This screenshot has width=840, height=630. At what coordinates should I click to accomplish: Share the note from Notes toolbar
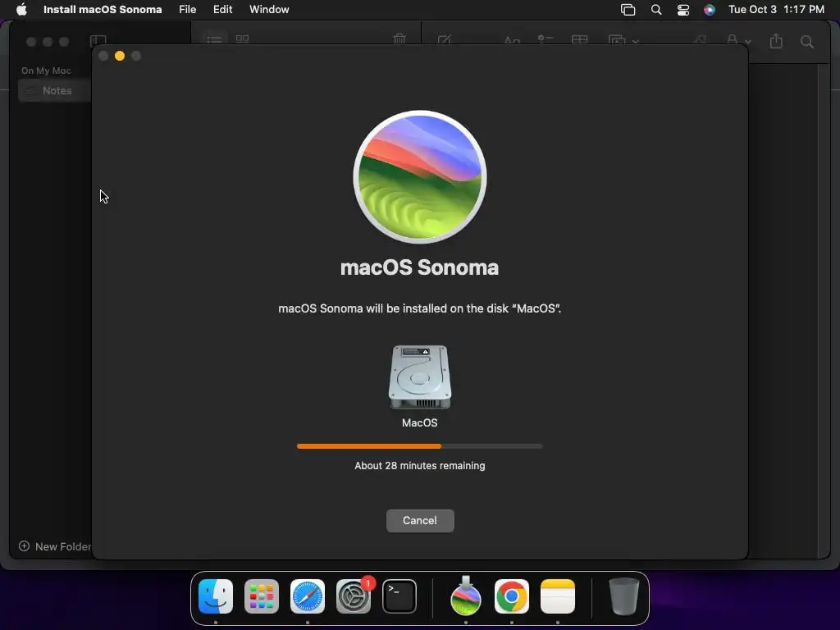(x=776, y=41)
